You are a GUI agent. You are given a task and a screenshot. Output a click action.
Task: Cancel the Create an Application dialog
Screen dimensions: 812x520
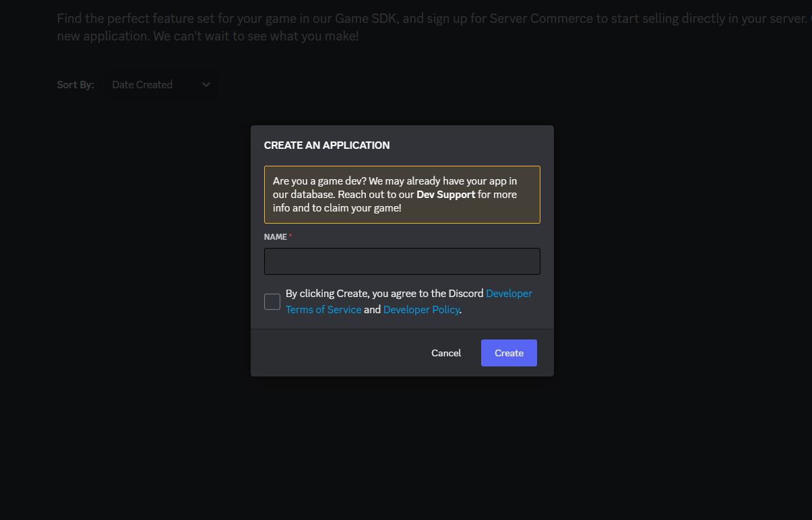point(446,353)
